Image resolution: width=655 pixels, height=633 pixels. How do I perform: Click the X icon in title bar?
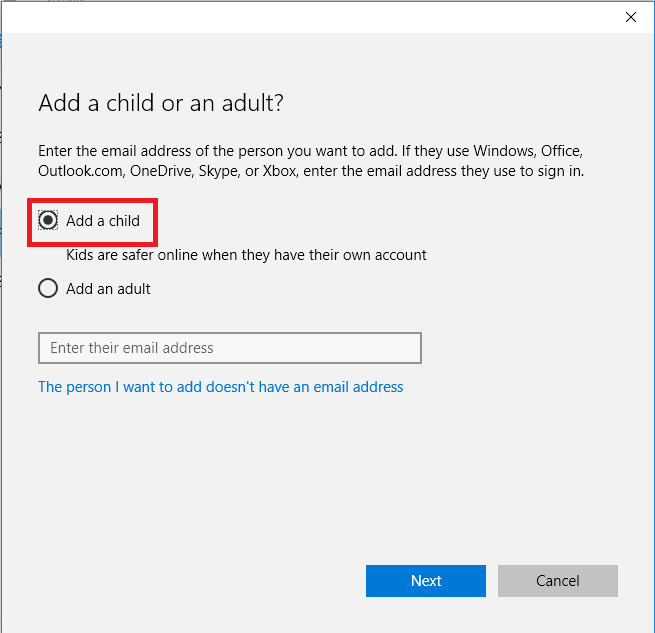631,17
